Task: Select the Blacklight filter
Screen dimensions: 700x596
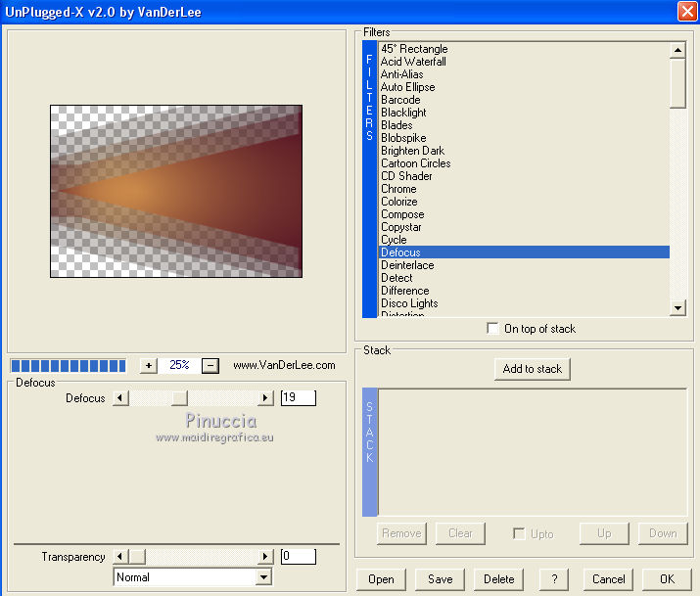Action: [x=524, y=113]
